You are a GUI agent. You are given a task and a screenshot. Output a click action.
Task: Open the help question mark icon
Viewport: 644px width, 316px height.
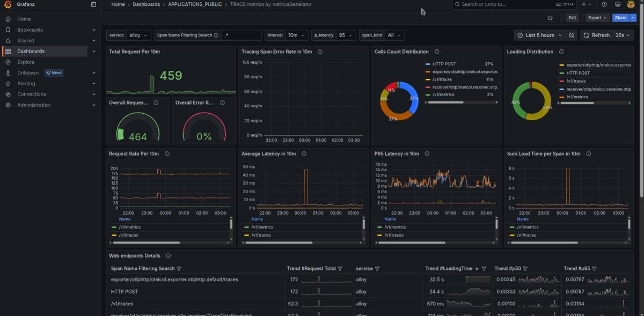pos(605,4)
